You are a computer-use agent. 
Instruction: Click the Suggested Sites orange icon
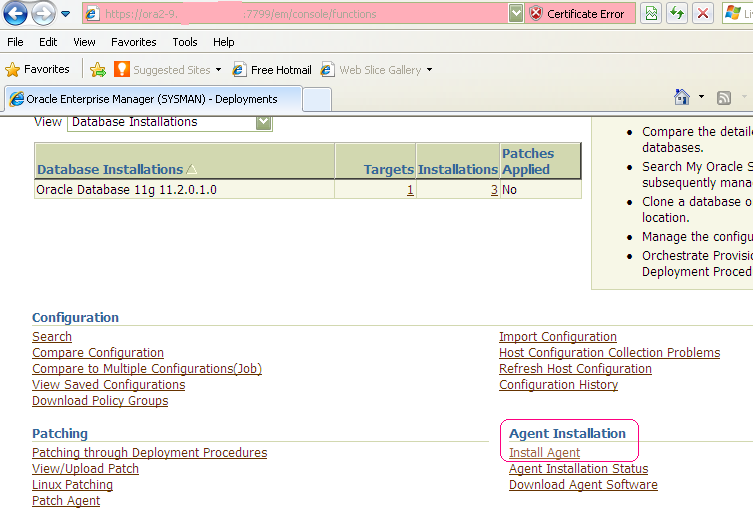[122, 70]
